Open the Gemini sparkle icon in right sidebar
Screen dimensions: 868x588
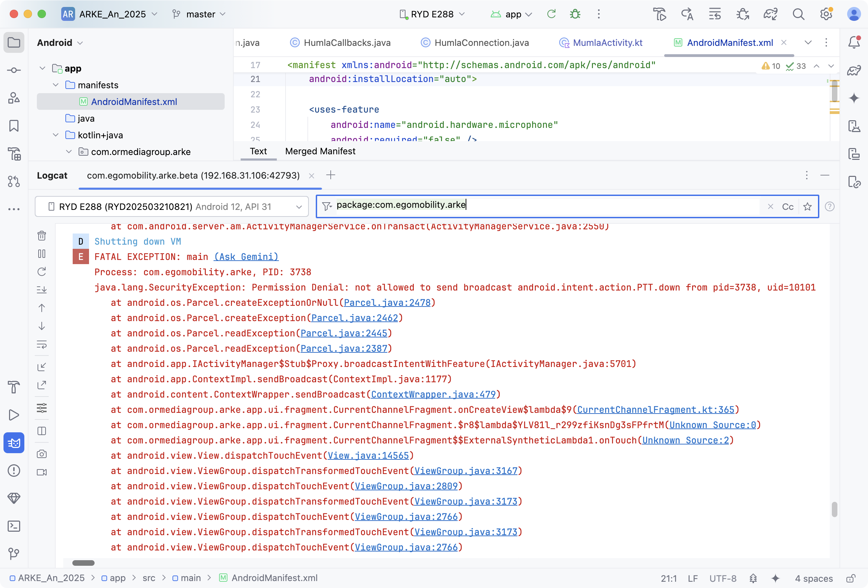pos(854,98)
